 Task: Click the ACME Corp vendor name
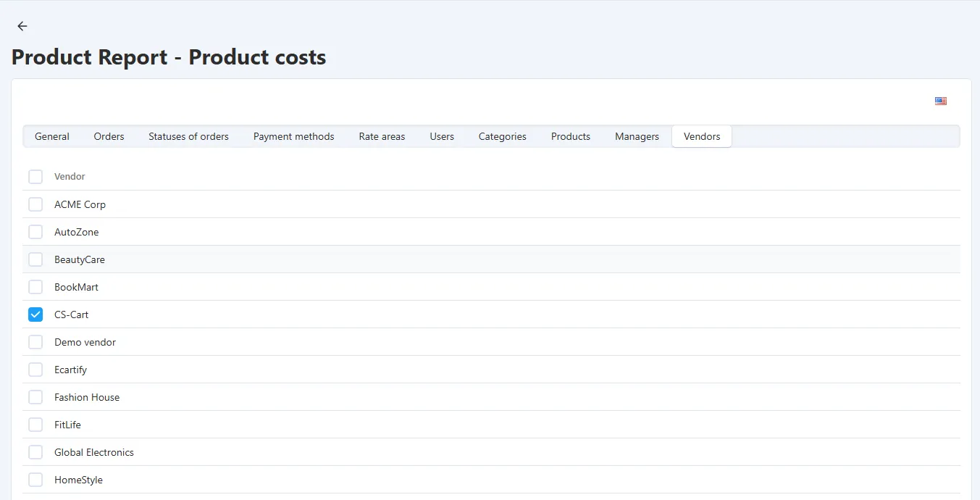coord(80,204)
